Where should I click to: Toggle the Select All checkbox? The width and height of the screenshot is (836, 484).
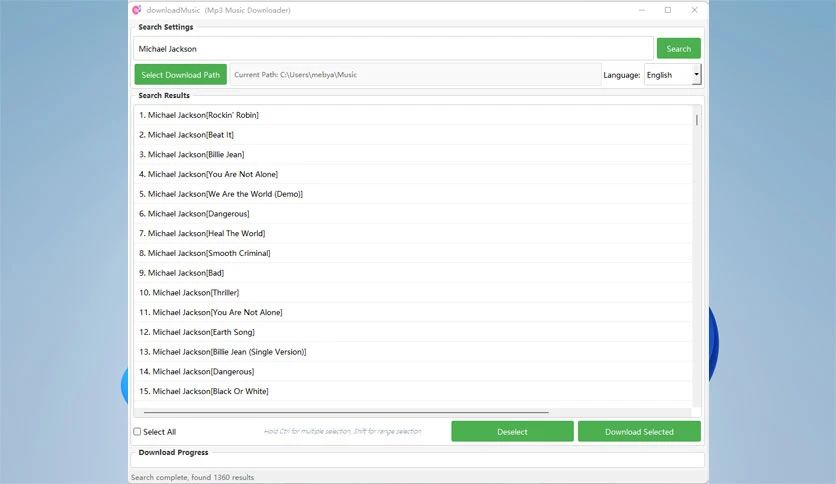(137, 431)
